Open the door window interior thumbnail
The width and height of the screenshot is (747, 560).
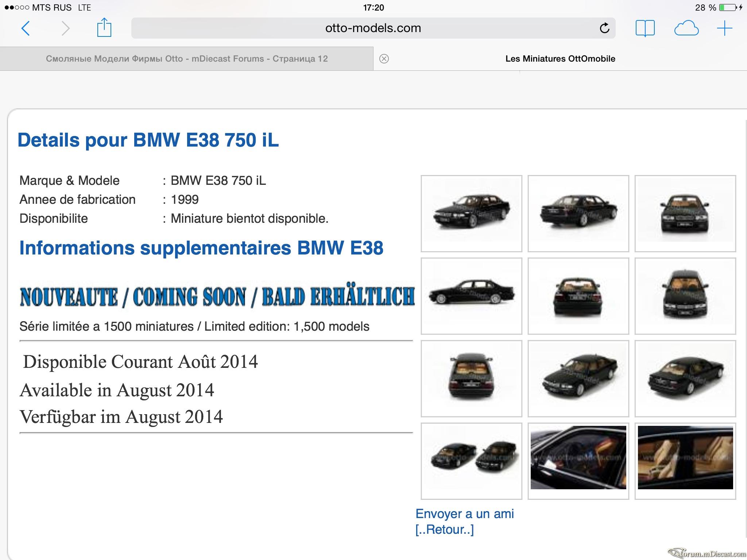point(578,461)
